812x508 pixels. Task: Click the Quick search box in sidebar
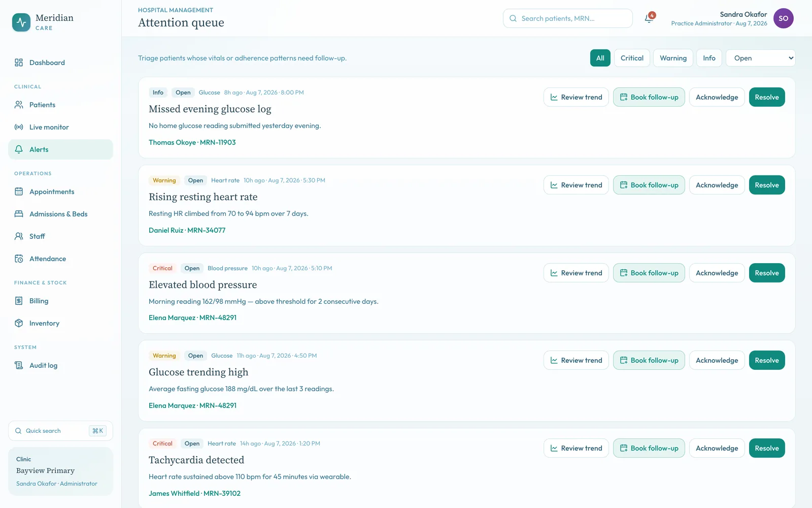[60, 431]
